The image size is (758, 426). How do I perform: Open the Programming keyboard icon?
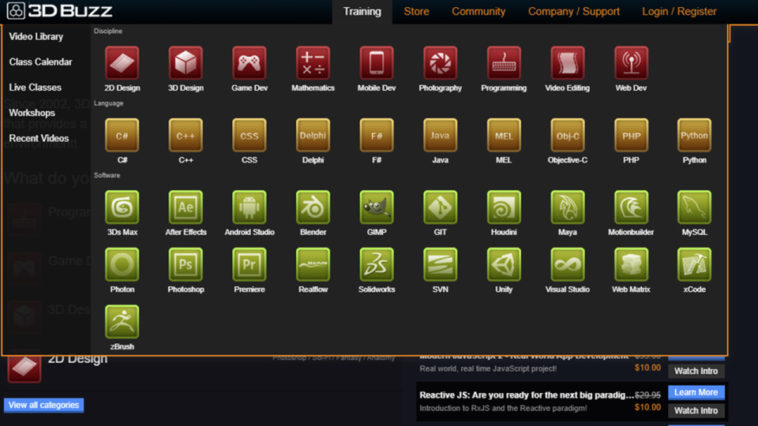[504, 63]
